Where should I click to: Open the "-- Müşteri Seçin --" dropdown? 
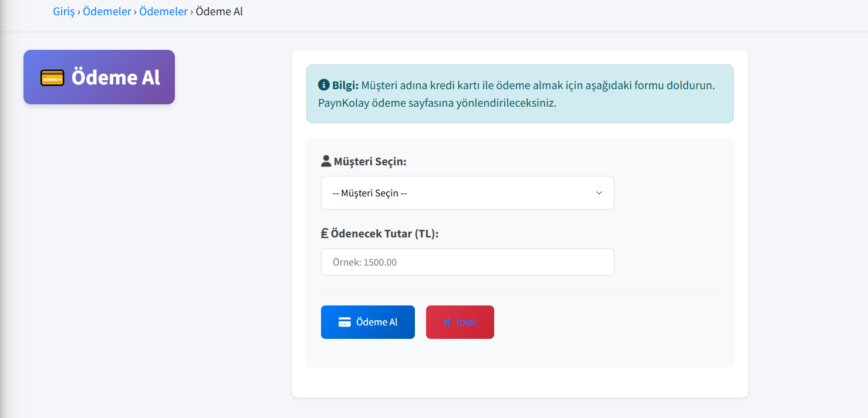coord(458,193)
